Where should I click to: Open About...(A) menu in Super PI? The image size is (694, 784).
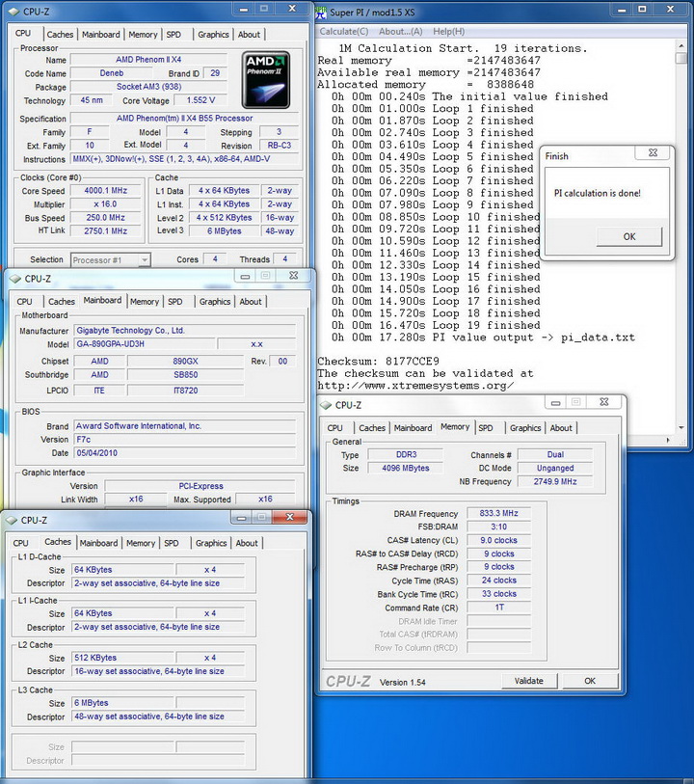coord(400,31)
